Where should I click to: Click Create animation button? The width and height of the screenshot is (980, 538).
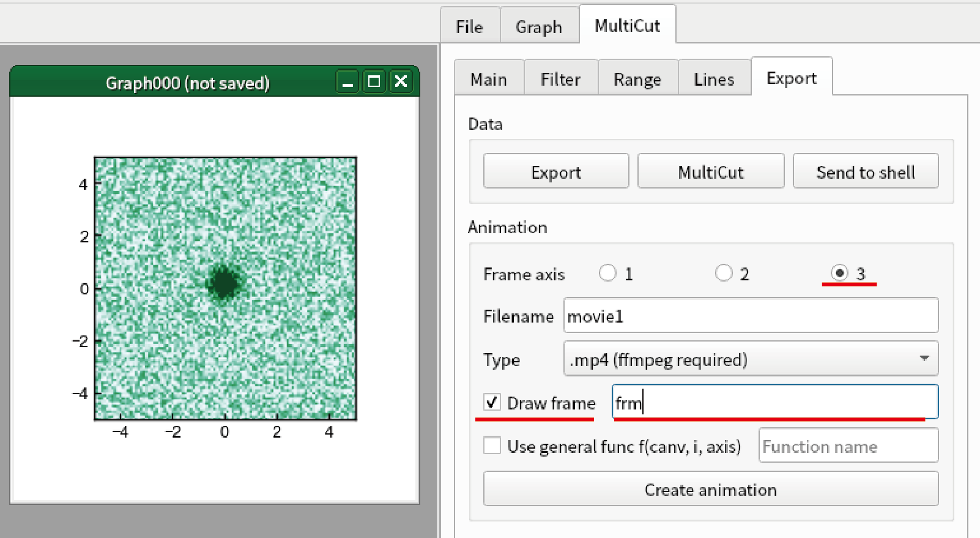[x=711, y=489]
